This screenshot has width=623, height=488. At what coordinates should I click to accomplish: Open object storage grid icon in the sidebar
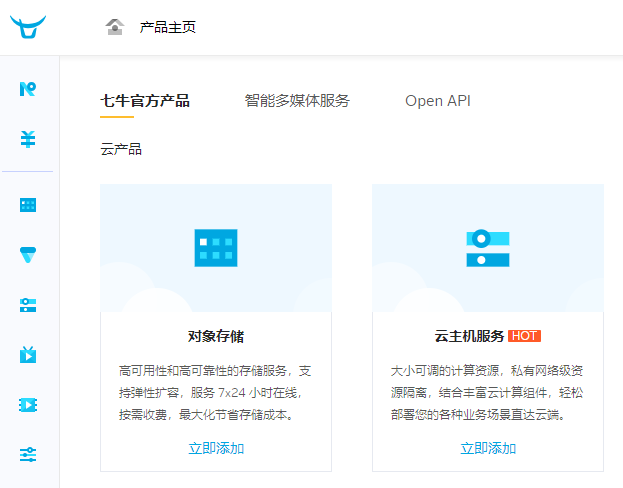[28, 205]
